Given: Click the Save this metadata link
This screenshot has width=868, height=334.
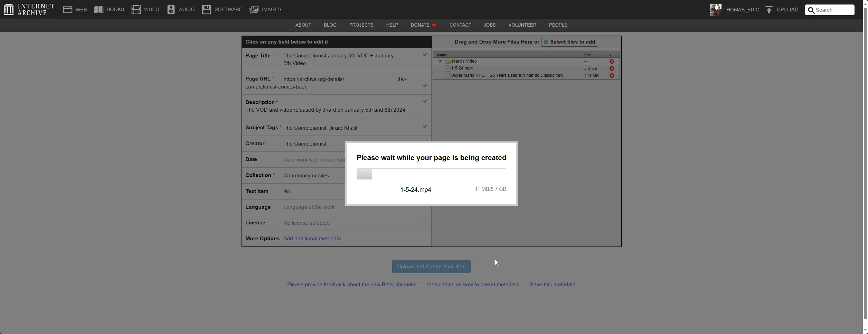Looking at the screenshot, I should (553, 285).
